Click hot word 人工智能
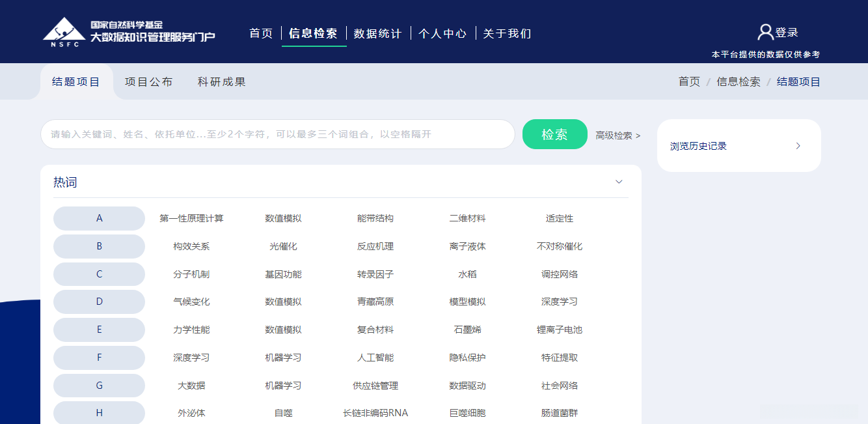Image resolution: width=868 pixels, height=424 pixels. (x=375, y=358)
